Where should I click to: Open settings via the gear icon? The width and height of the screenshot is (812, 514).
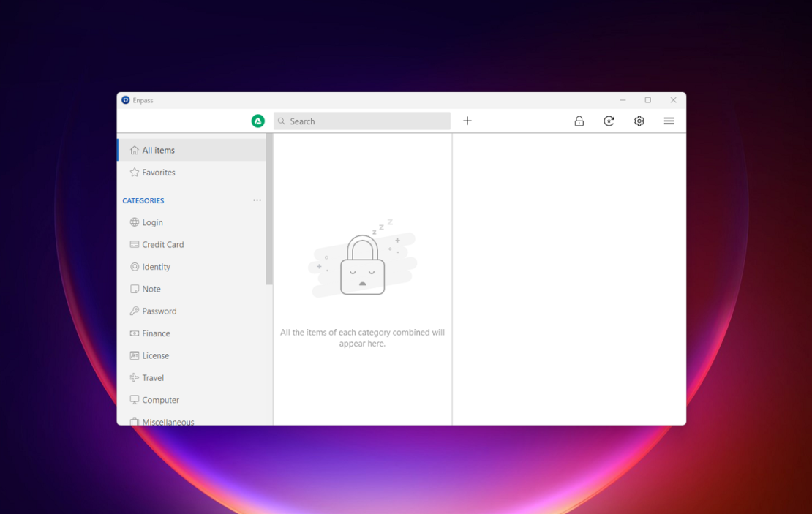click(639, 121)
